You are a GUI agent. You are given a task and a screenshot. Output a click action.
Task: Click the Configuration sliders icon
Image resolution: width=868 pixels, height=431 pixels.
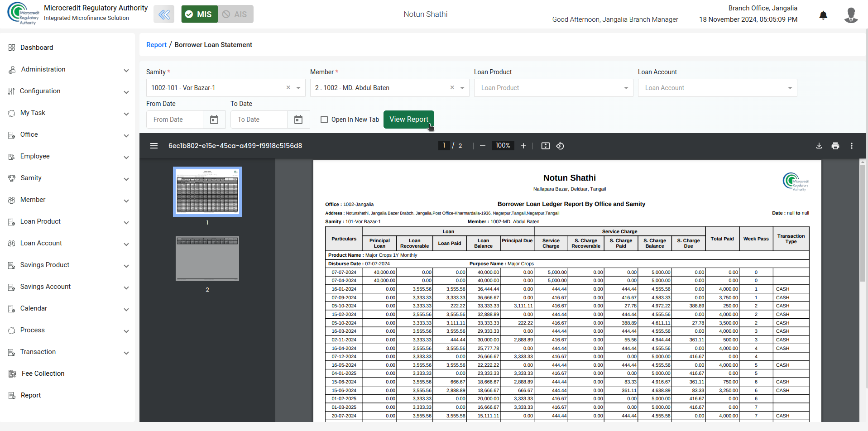pos(11,91)
